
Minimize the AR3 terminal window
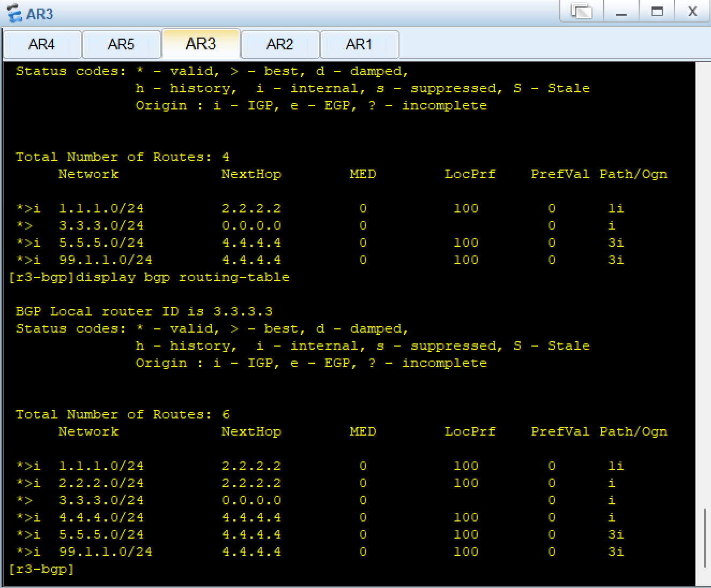click(621, 11)
